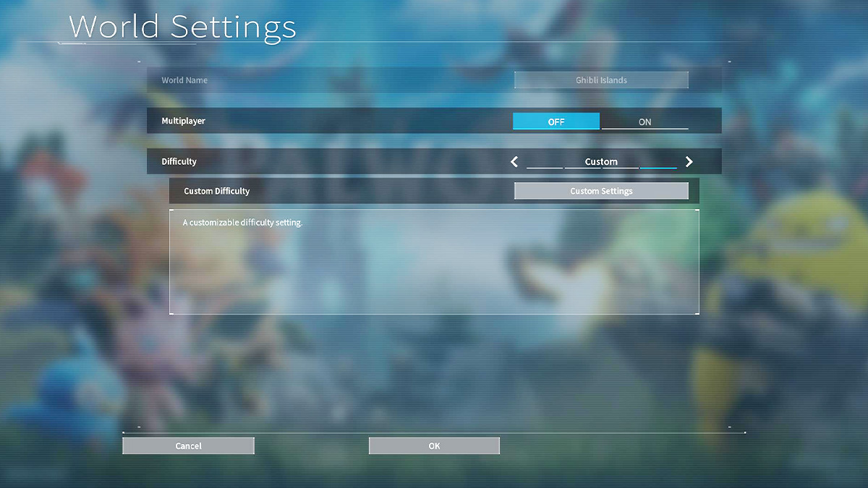Select the first difficulty indicator segment
Screen dimensions: 868x488
pyautogui.click(x=545, y=167)
